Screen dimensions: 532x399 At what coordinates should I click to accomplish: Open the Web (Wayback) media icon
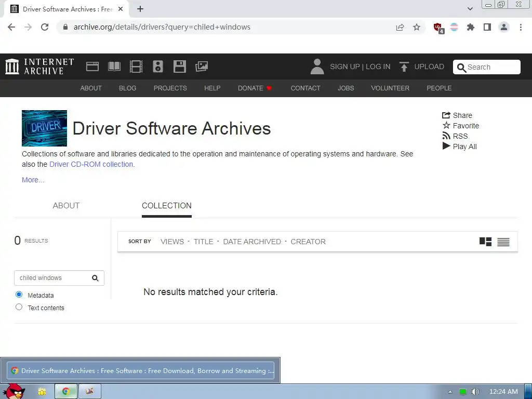click(92, 66)
